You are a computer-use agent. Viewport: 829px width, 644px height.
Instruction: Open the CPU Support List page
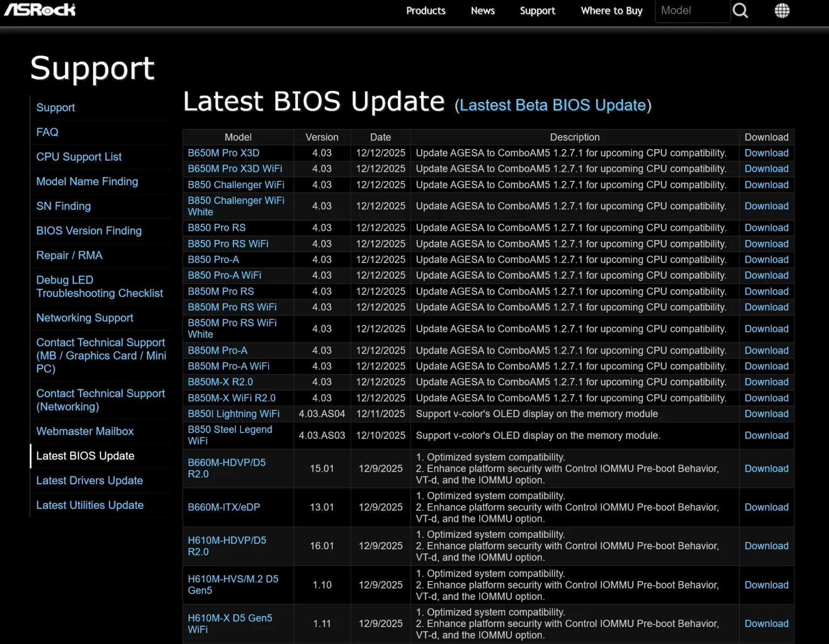point(79,157)
